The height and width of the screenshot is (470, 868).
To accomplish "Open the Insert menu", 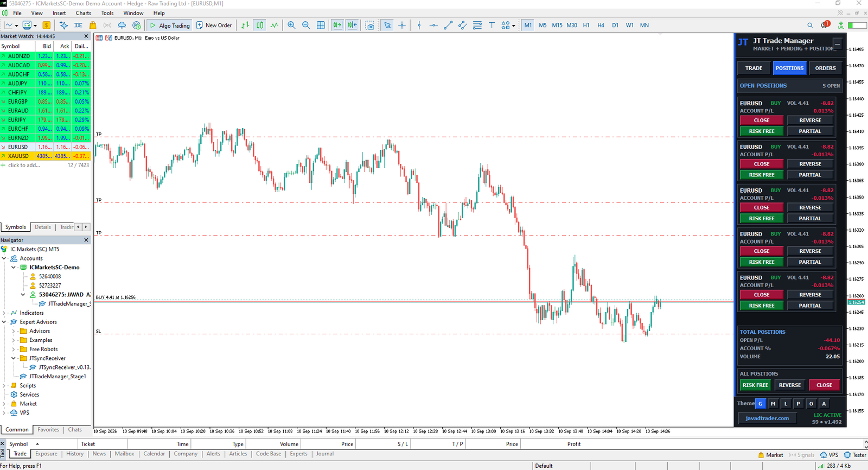I will pos(59,13).
